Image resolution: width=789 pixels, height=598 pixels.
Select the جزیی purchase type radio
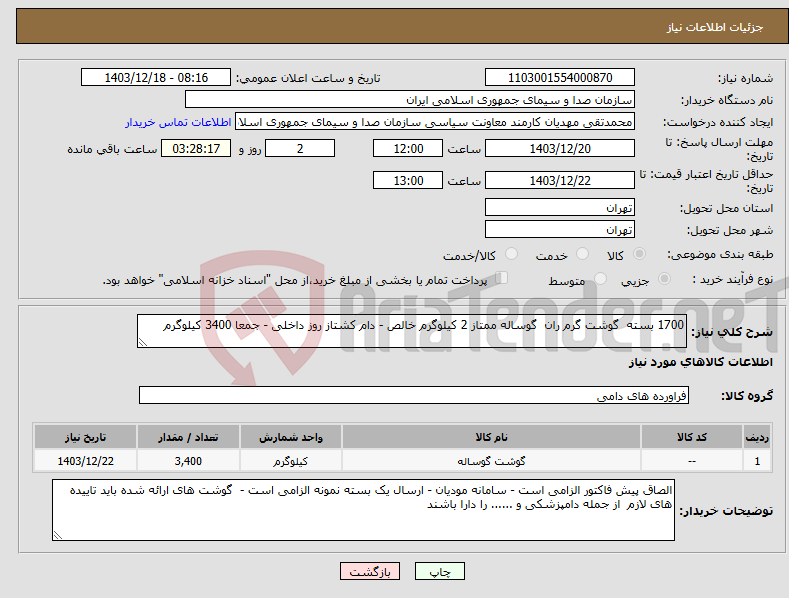(664, 278)
